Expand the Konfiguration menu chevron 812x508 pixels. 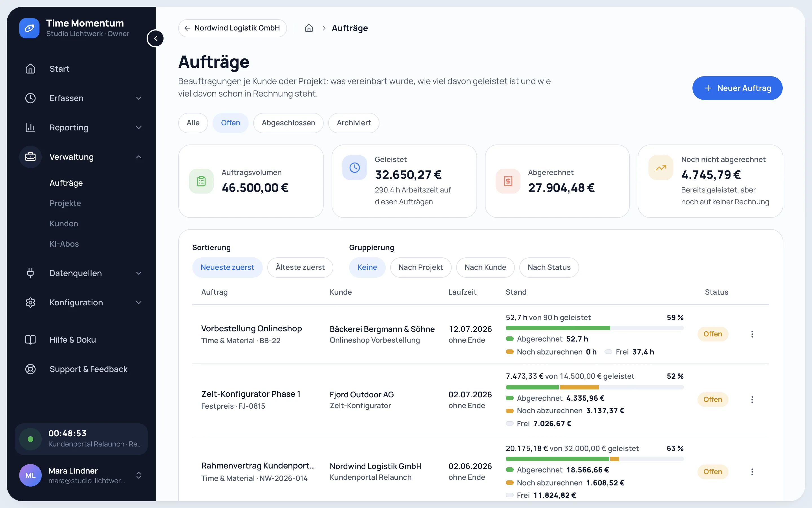[139, 302]
